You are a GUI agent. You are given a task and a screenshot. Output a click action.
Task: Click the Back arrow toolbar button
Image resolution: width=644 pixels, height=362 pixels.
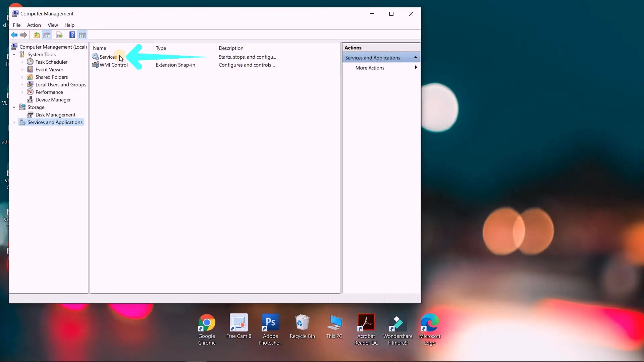pyautogui.click(x=14, y=35)
